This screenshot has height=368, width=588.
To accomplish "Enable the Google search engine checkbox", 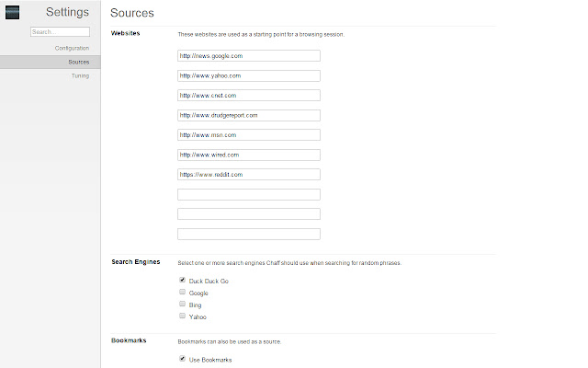I will 183,292.
